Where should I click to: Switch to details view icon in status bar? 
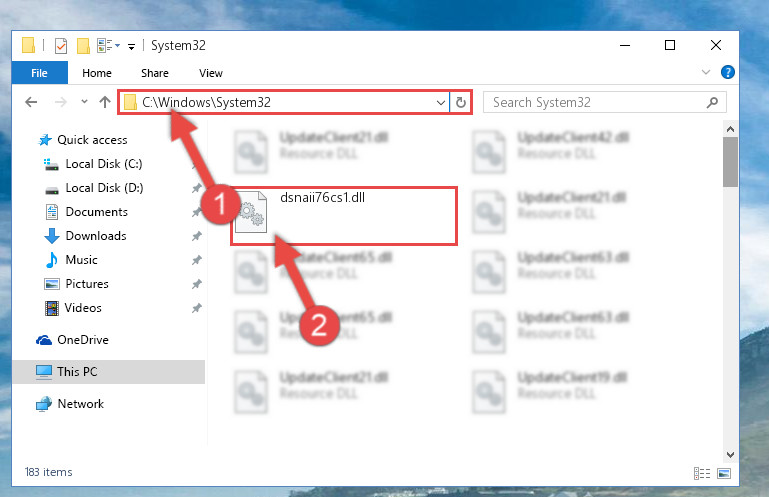[x=702, y=473]
